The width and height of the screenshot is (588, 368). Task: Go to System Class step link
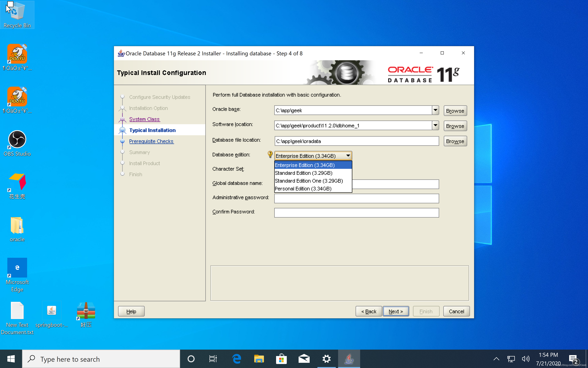click(144, 119)
